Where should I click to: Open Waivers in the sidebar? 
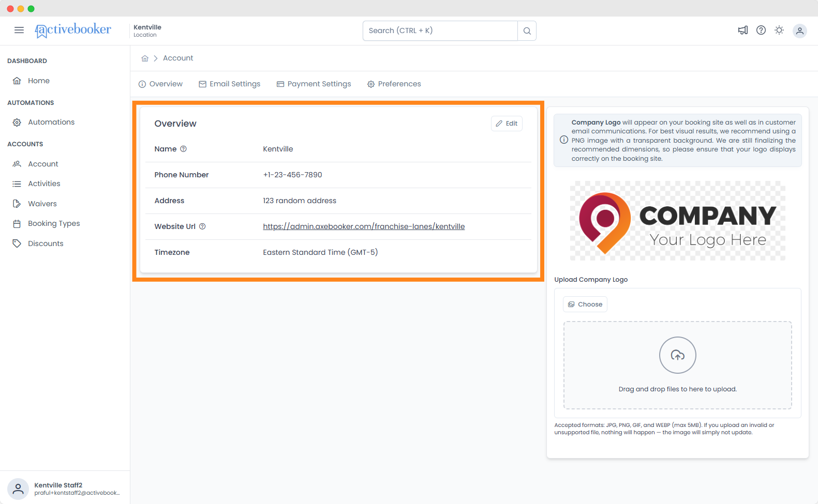tap(42, 204)
